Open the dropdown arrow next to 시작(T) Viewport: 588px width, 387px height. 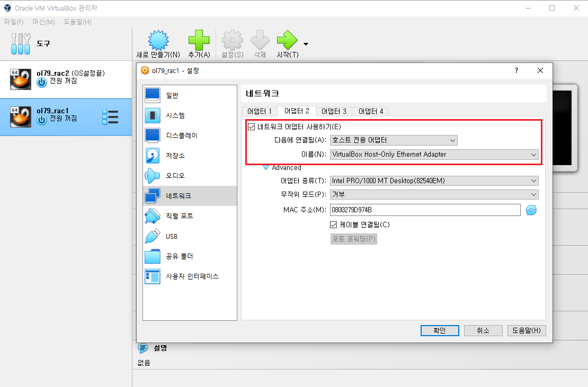306,44
